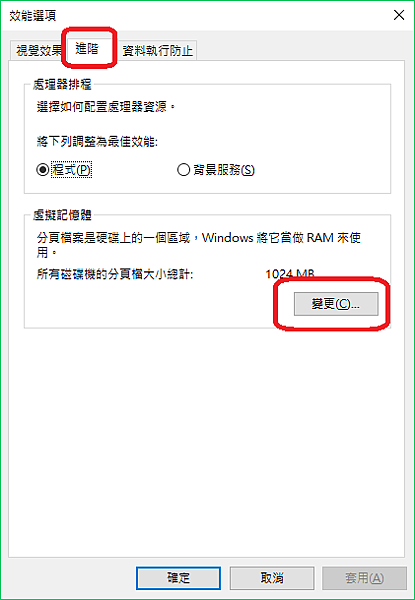The height and width of the screenshot is (600, 415).
Task: Click the 1024 MB paging file value
Action: click(290, 274)
